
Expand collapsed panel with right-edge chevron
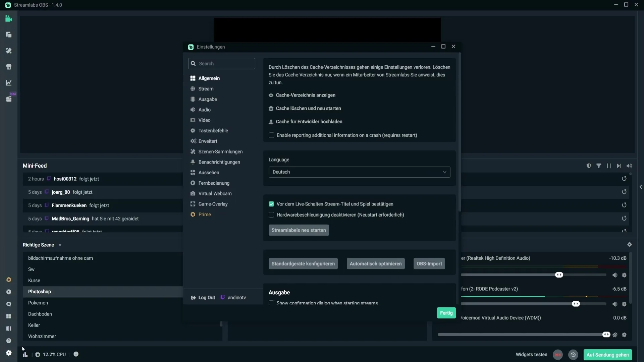[641, 187]
